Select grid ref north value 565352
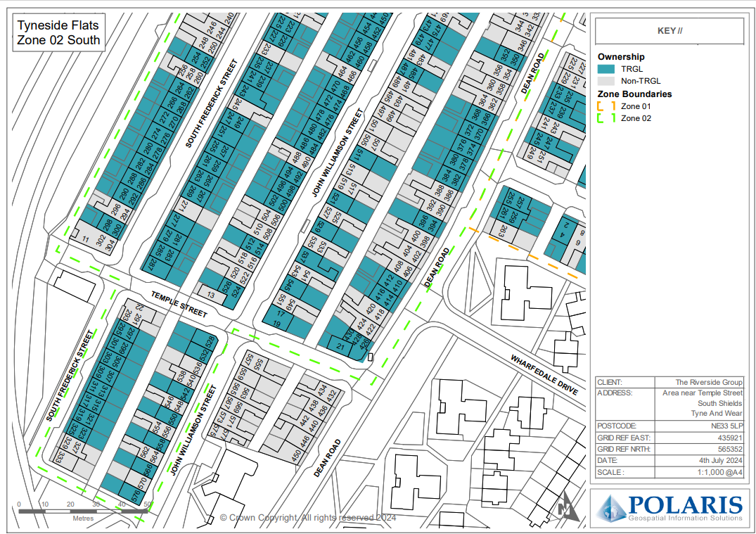Screen dimensions: 756x534 pos(729,449)
